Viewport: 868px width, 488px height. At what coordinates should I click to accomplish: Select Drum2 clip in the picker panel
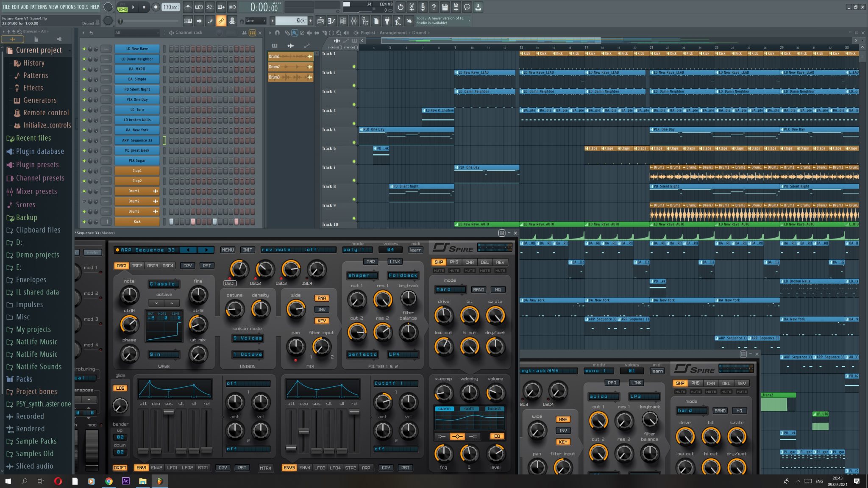(290, 67)
